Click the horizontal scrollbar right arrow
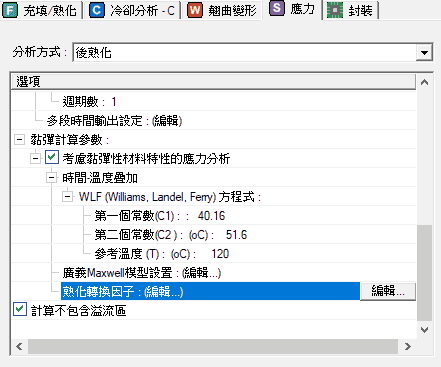The height and width of the screenshot is (367, 441). coord(407,347)
